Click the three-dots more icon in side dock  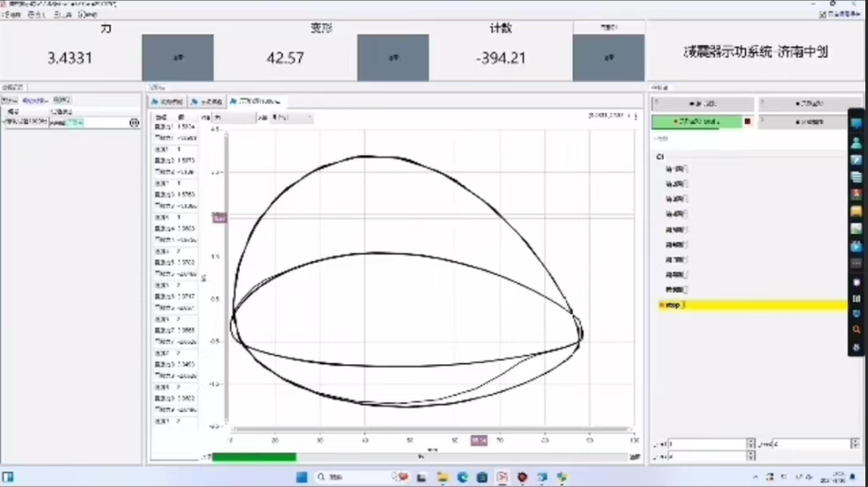click(x=856, y=263)
